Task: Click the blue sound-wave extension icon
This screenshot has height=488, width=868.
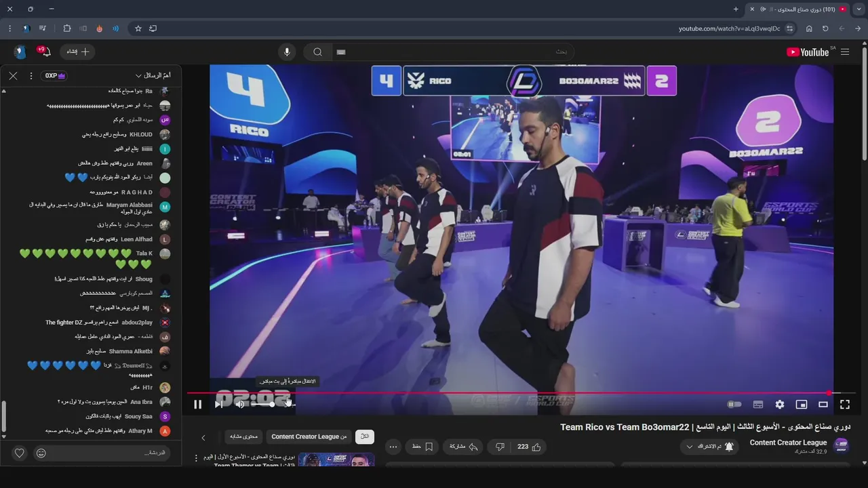Action: point(116,28)
